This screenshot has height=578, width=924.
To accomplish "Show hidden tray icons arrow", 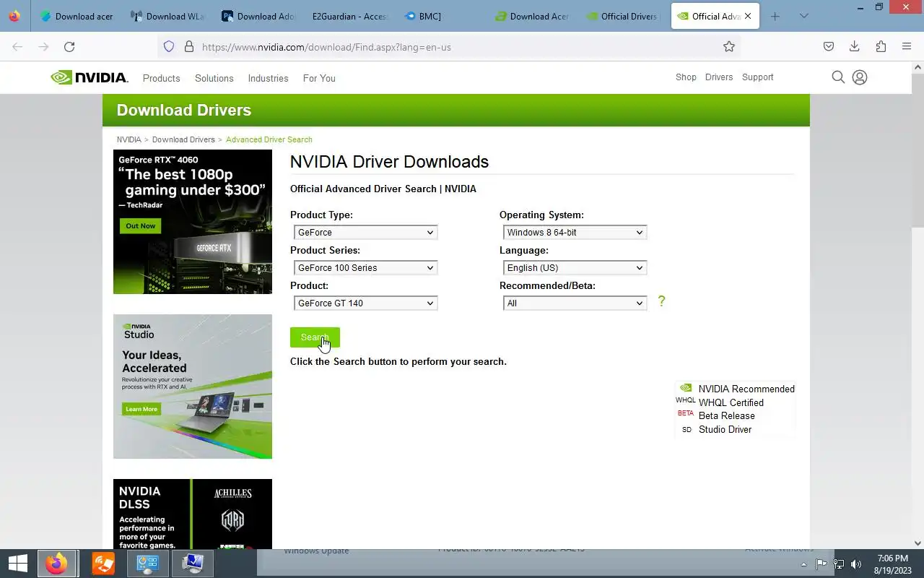I will [804, 564].
